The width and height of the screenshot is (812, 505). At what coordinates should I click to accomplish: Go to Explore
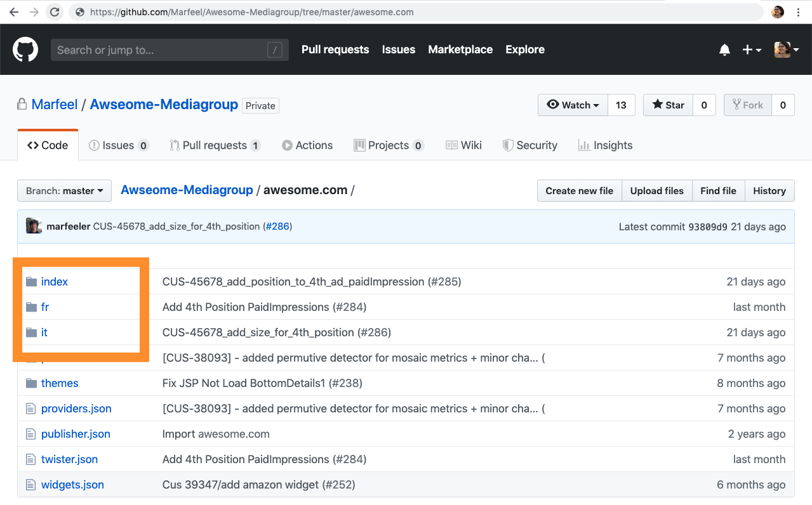tap(525, 49)
